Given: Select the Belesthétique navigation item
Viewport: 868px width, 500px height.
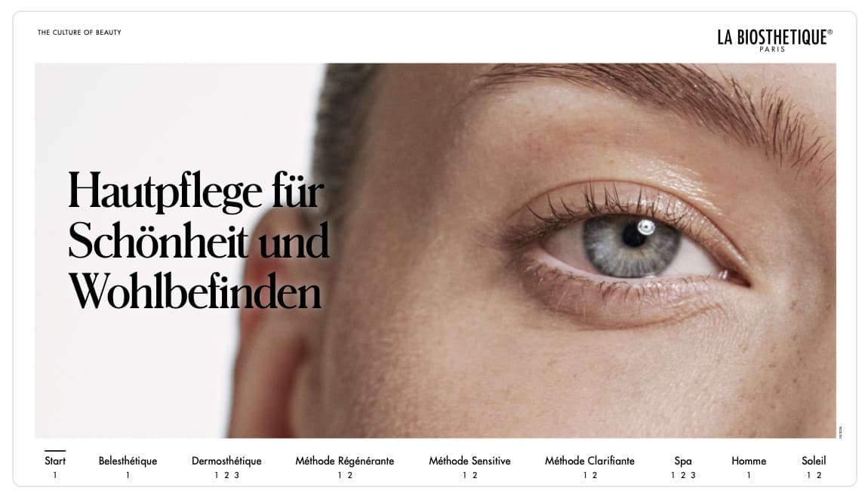Looking at the screenshot, I should (x=128, y=461).
